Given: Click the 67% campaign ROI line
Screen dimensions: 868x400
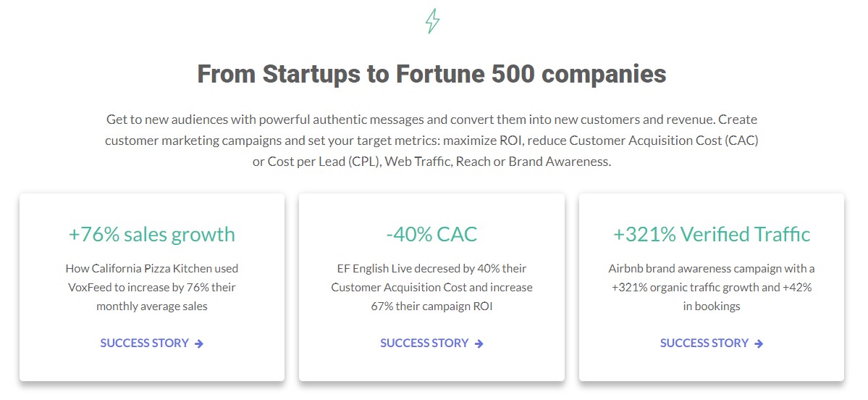Looking at the screenshot, I should 431,306.
